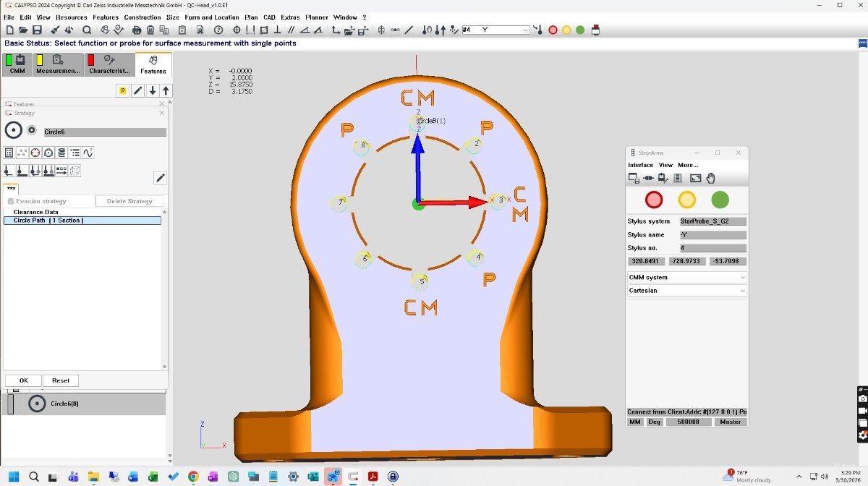Click the move down arrow icon
The height and width of the screenshot is (486, 868).
pyautogui.click(x=153, y=90)
